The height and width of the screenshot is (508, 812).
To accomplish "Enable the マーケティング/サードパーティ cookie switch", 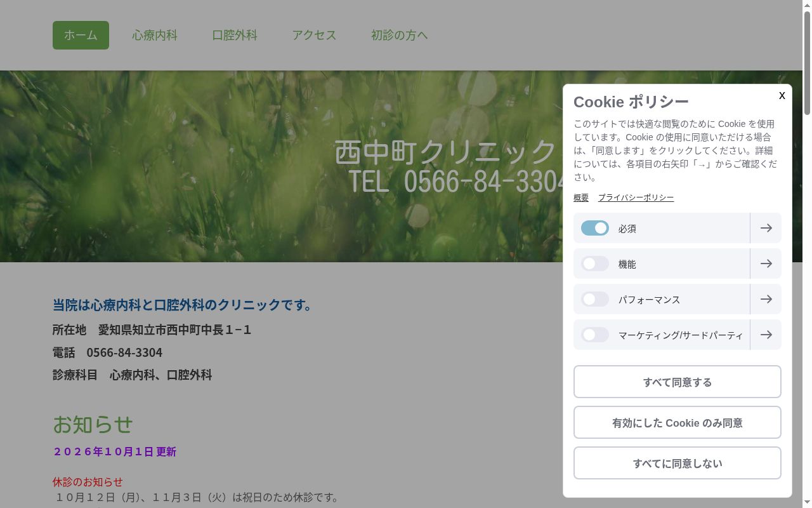I will pyautogui.click(x=595, y=335).
